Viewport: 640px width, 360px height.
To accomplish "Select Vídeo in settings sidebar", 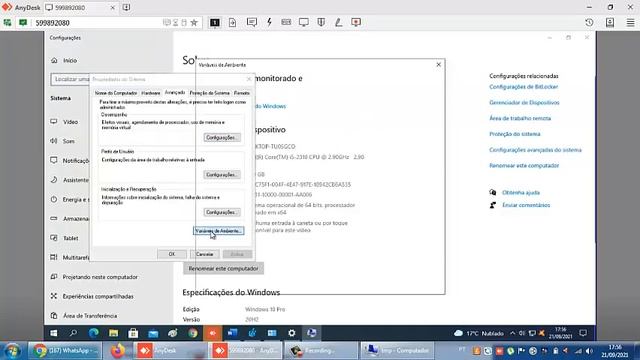I will point(70,122).
